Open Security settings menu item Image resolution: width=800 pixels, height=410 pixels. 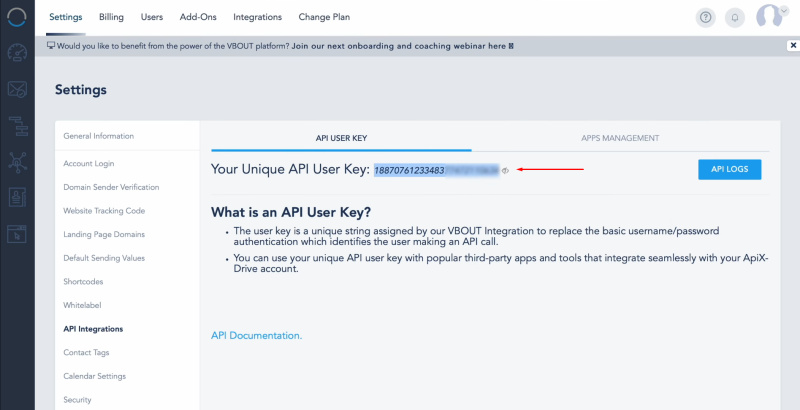click(x=77, y=400)
